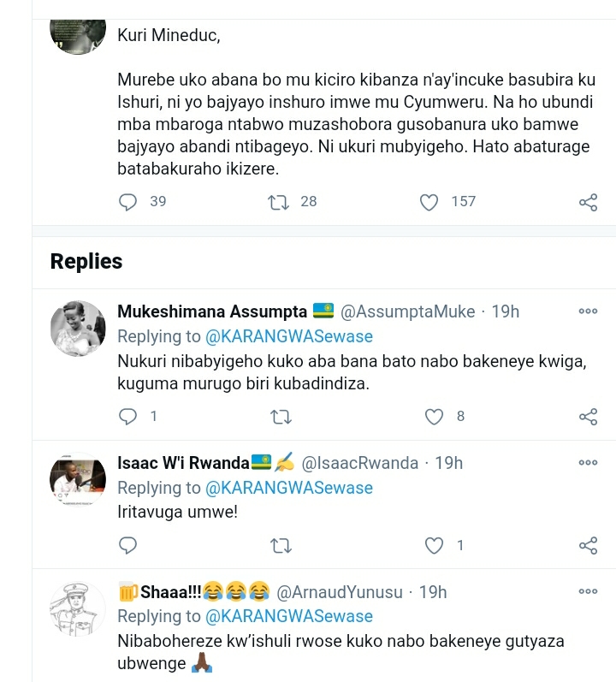The image size is (616, 682).
Task: Open more options for Mukeshimana Assumpta's tweet
Action: [x=588, y=311]
